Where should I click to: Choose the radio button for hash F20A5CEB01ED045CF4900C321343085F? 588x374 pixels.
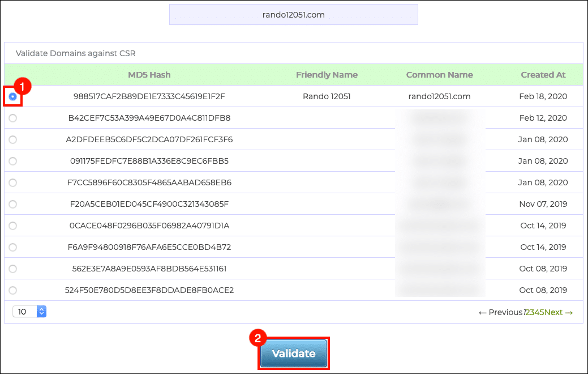pyautogui.click(x=12, y=204)
